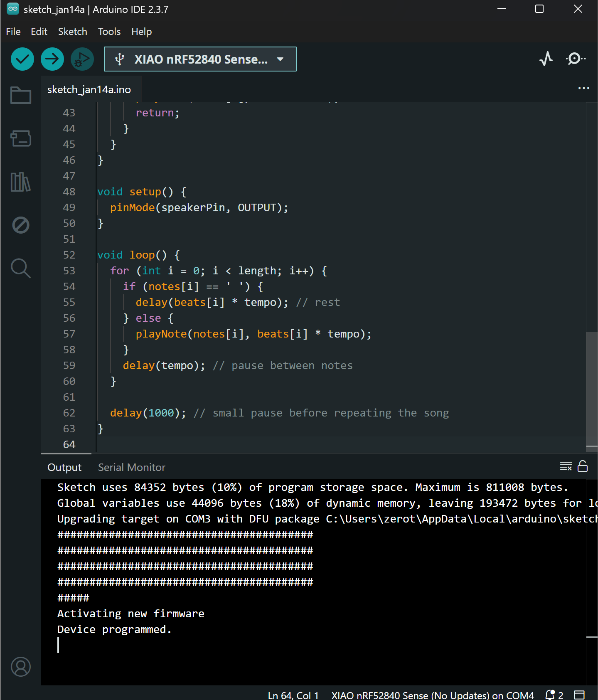Open the Boards Manager panel
This screenshot has height=700, width=598.
pyautogui.click(x=21, y=138)
